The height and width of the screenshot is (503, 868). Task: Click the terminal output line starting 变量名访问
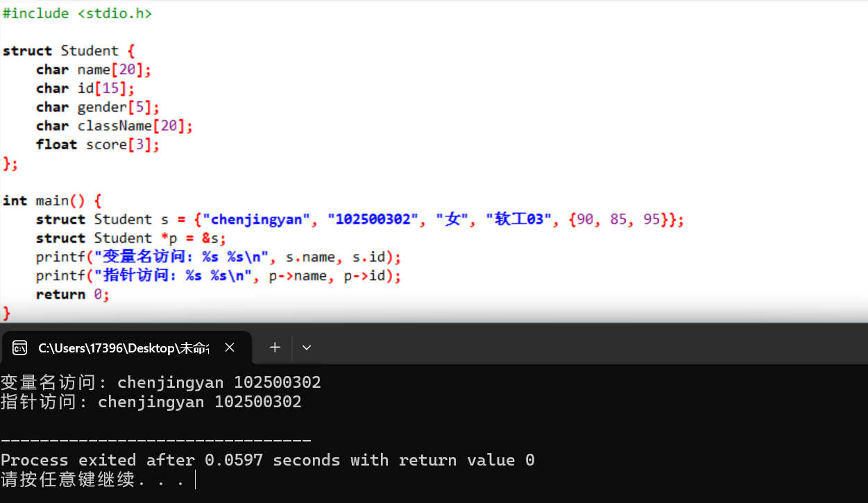161,382
